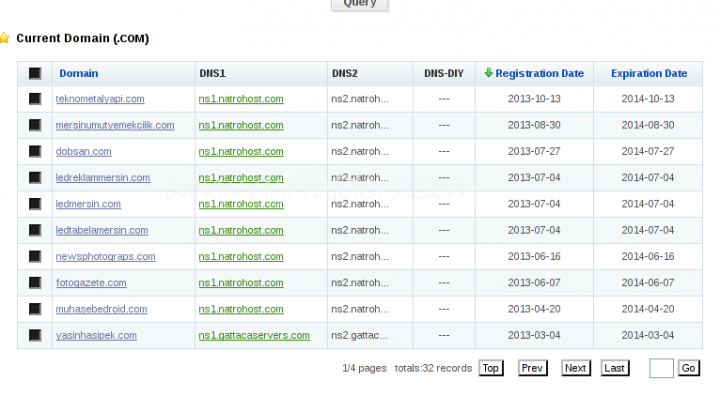Click the 1/4 pages indicator

(364, 368)
